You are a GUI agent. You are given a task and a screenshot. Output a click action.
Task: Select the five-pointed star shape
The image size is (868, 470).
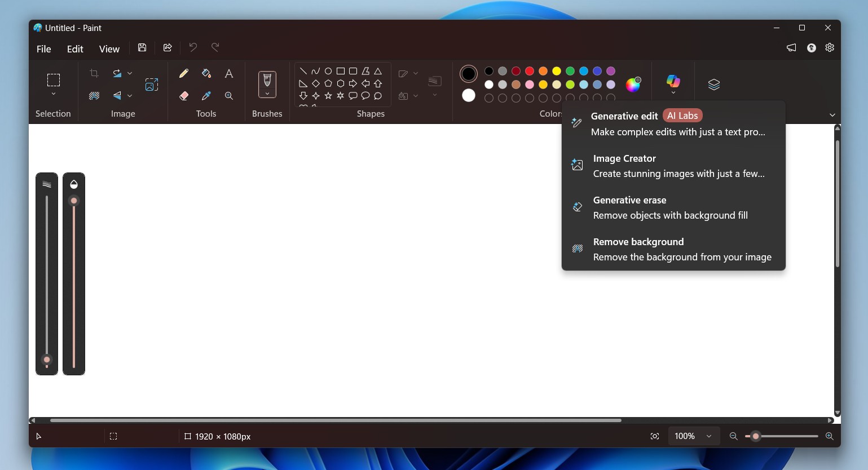click(328, 96)
